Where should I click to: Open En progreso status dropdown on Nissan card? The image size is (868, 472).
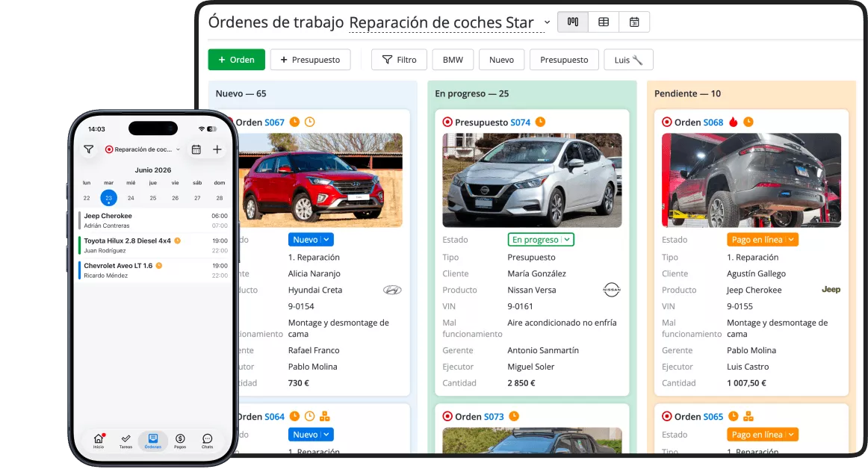(541, 240)
